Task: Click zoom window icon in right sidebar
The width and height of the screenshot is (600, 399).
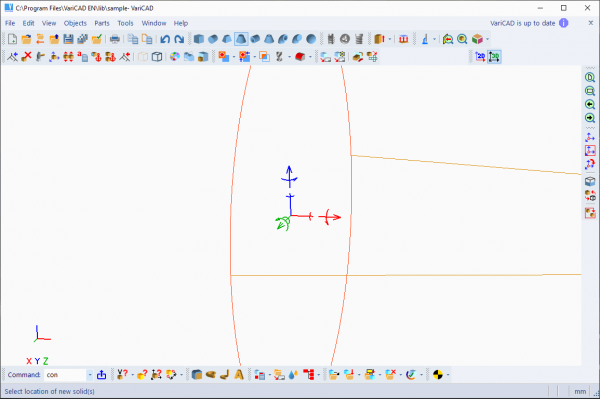Action: click(x=590, y=91)
